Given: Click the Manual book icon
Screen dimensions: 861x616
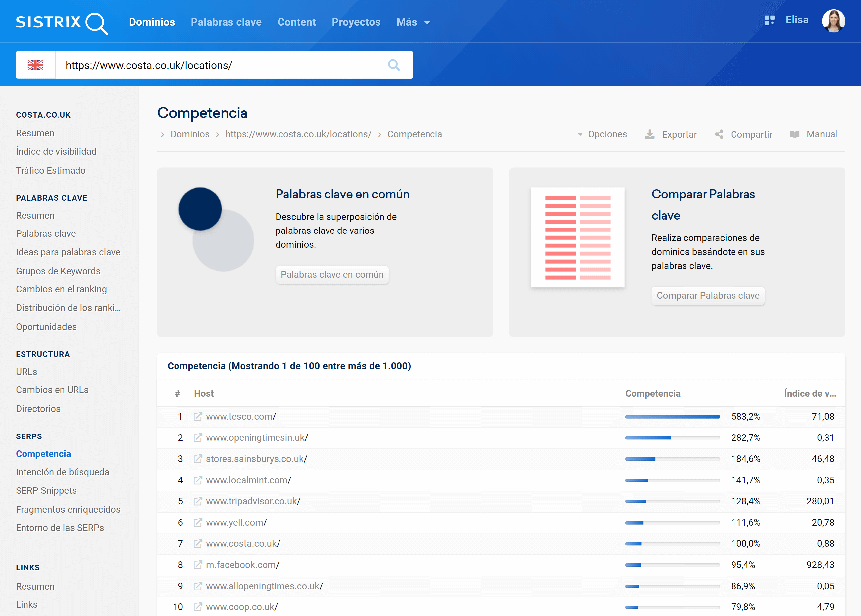Looking at the screenshot, I should pos(795,134).
